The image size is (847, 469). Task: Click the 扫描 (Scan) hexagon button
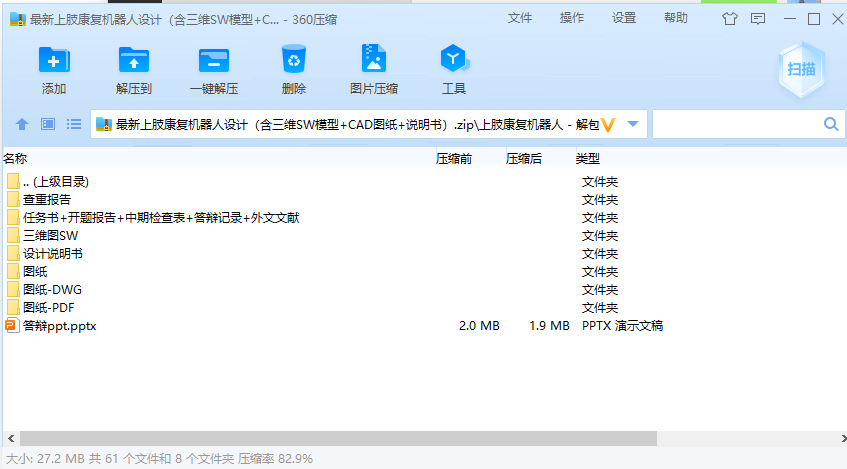[802, 69]
